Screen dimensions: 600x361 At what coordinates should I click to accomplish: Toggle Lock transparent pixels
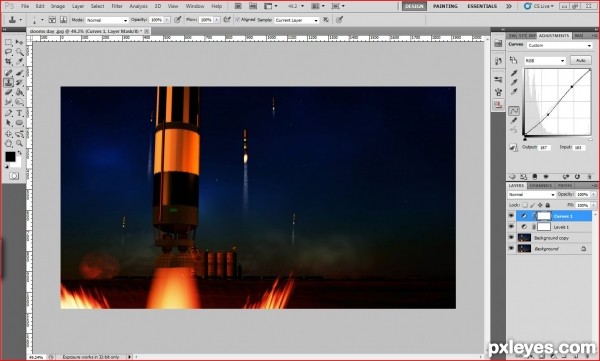click(525, 205)
